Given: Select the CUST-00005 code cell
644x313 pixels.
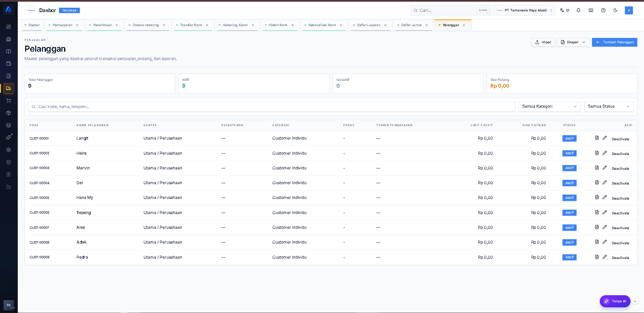Looking at the screenshot, I should (40, 198).
